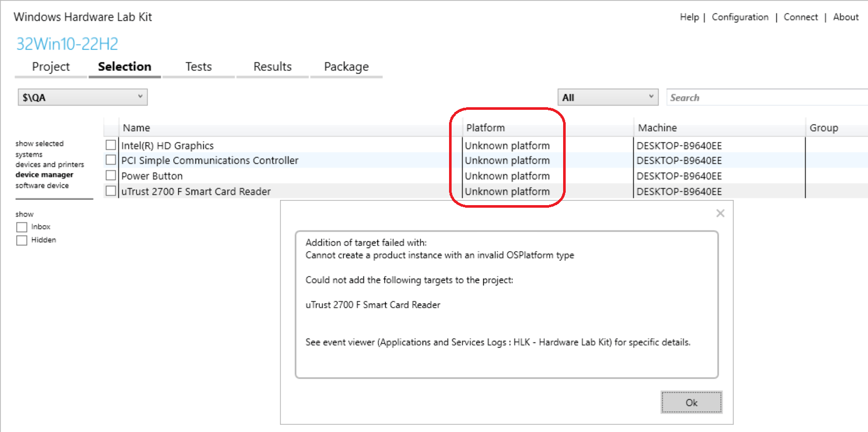This screenshot has height=432, width=868.
Task: Sort by the Group column header
Action: (836, 127)
